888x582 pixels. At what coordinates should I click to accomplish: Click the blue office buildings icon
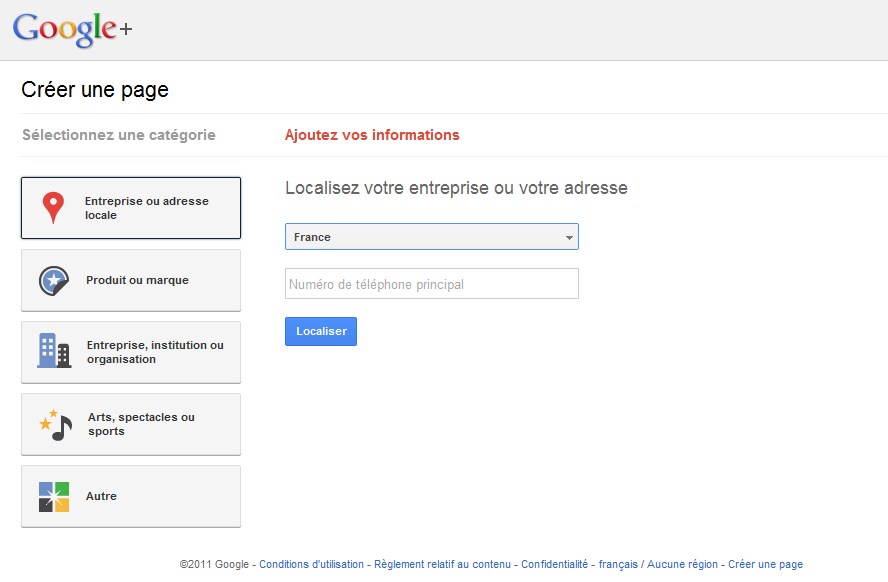click(x=54, y=351)
